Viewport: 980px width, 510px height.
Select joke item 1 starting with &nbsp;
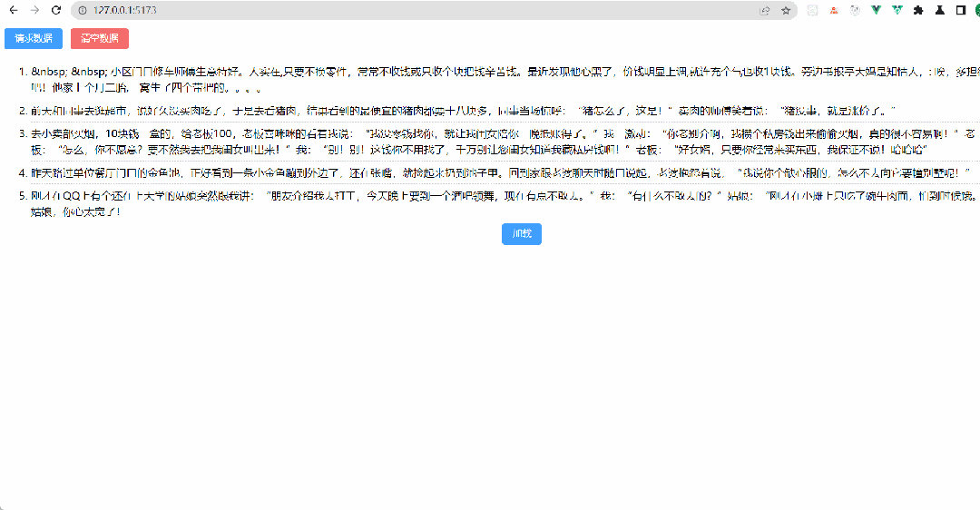click(x=505, y=80)
